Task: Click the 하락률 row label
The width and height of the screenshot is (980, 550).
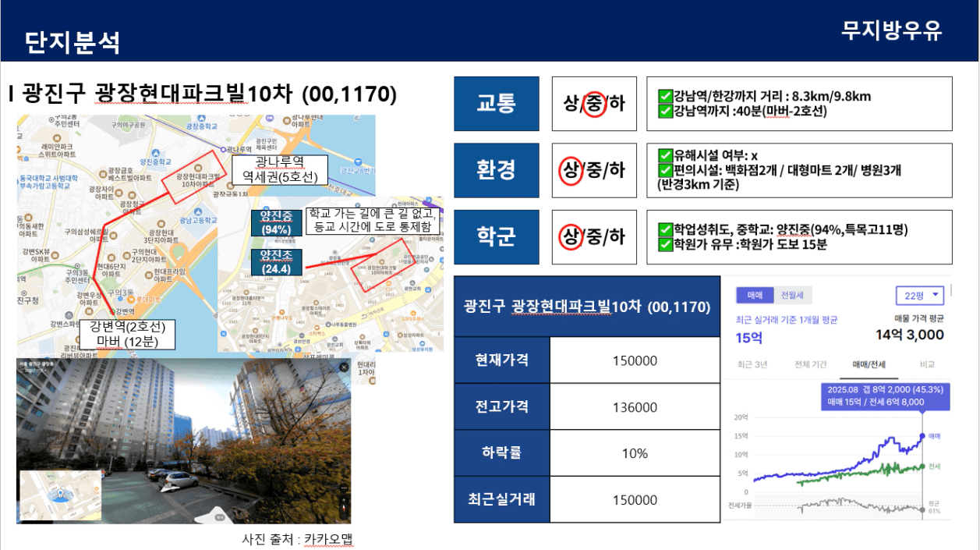Action: pos(502,453)
